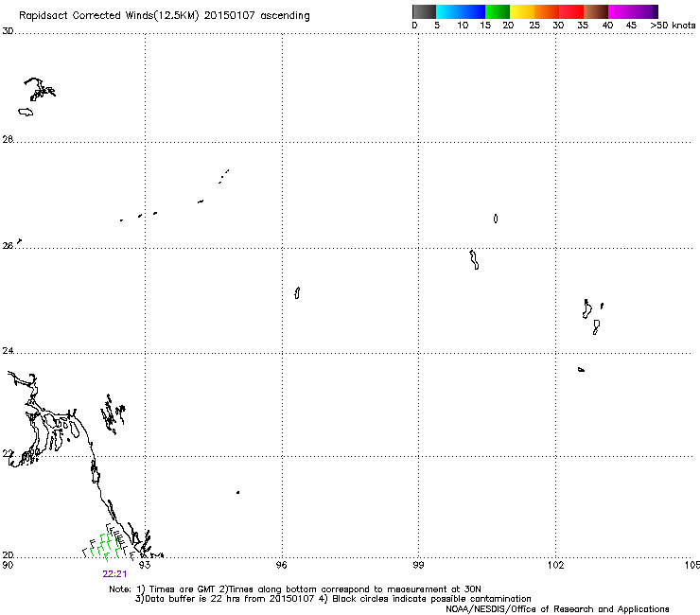700x615 pixels.
Task: Click the latitude axis label "28"
Action: [x=8, y=139]
